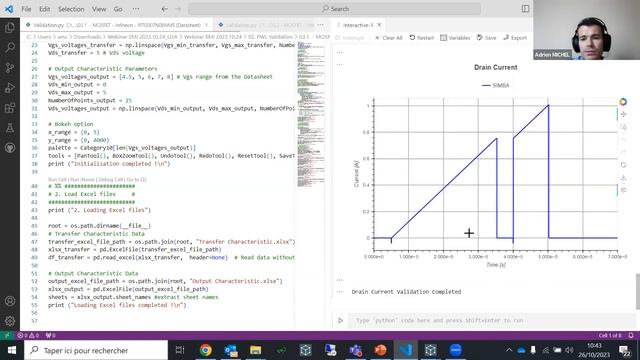Click the Run Cell code lens link
Screen dimensions: 640x360
[57, 180]
